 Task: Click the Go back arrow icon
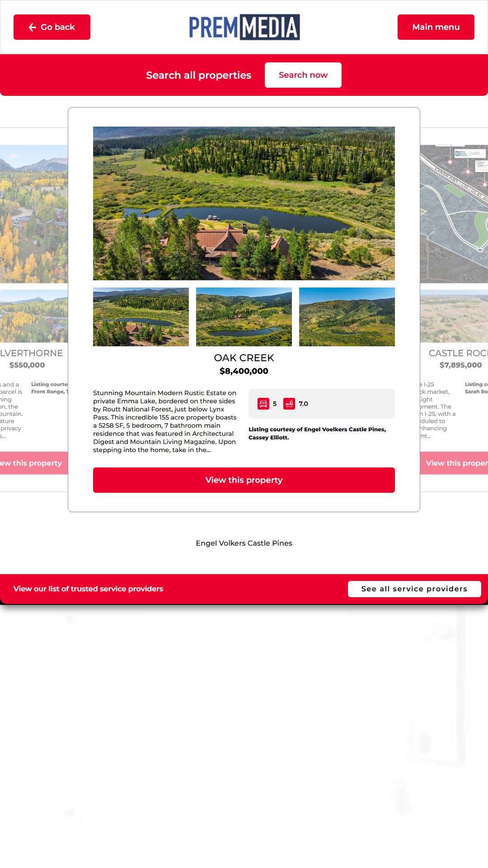click(33, 27)
